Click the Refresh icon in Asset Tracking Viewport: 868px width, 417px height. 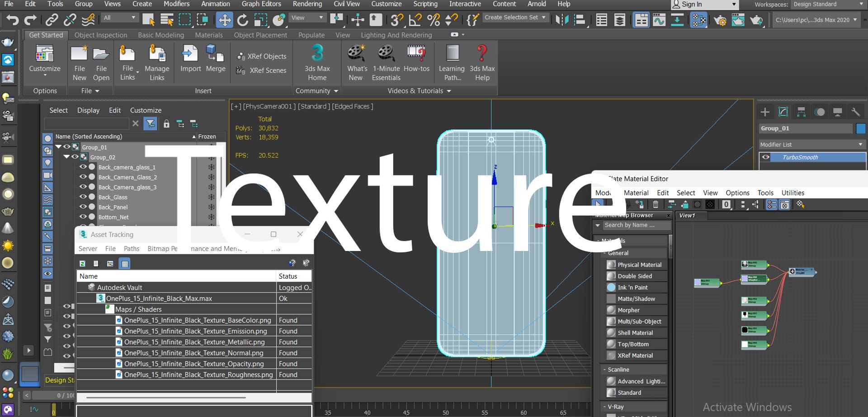(82, 263)
